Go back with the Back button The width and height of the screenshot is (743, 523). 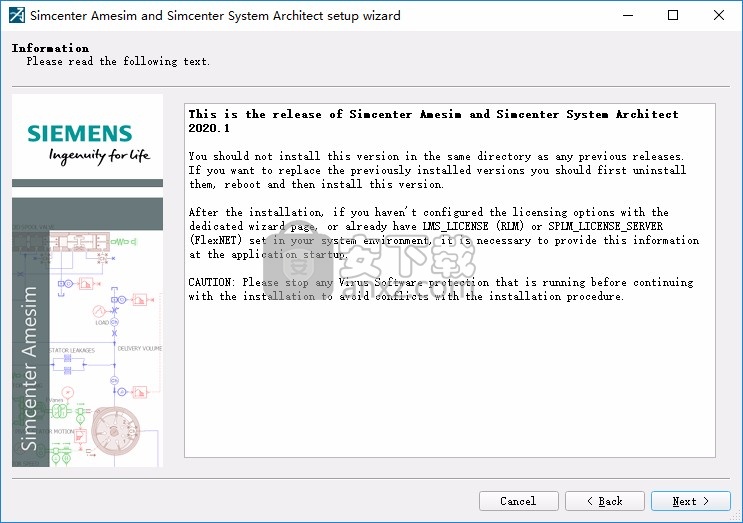[x=605, y=501]
